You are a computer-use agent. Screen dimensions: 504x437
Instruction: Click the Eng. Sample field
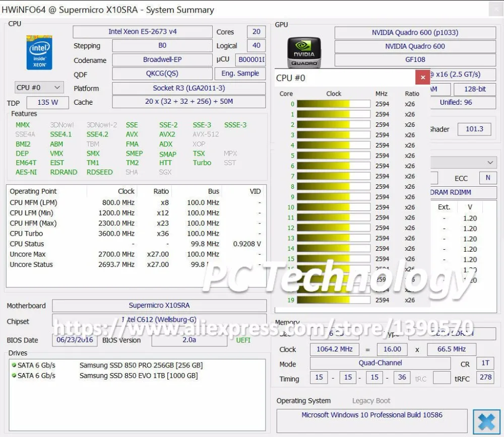(x=240, y=74)
